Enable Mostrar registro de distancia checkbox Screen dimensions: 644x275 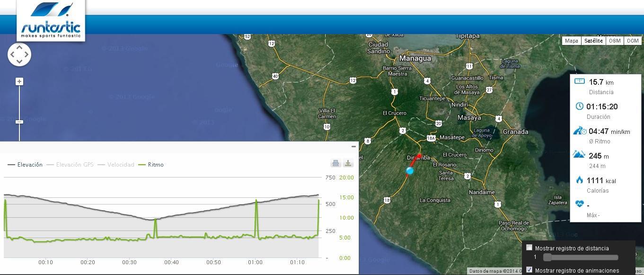pos(529,248)
